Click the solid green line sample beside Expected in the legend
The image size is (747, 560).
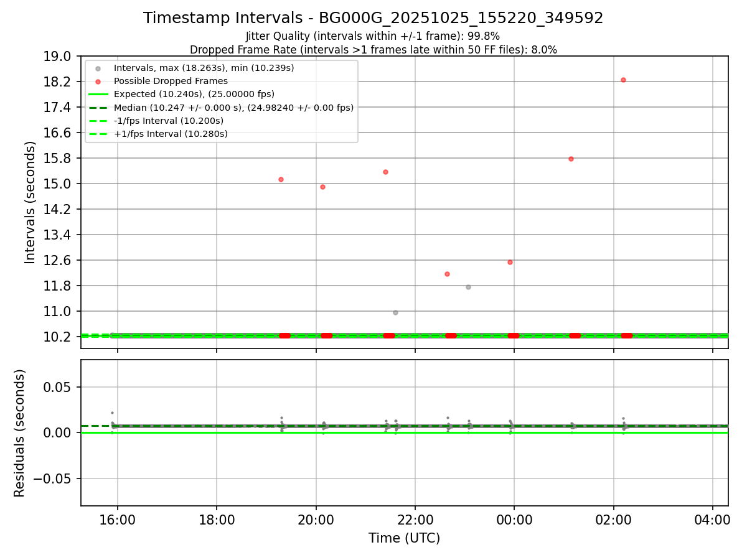click(x=98, y=95)
